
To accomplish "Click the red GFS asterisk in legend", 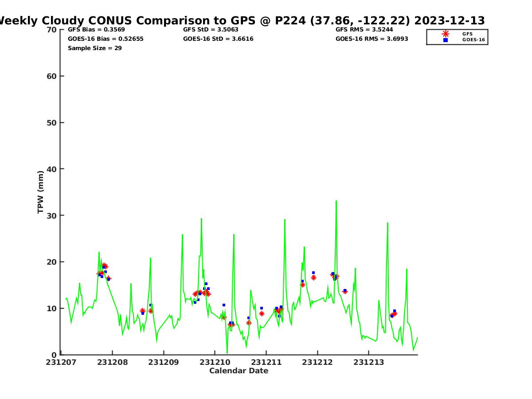I will (446, 34).
